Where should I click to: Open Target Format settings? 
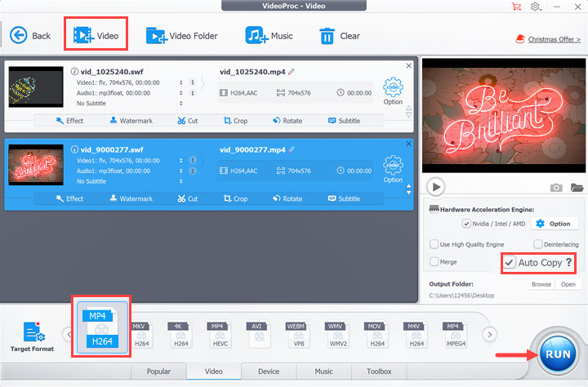click(32, 336)
